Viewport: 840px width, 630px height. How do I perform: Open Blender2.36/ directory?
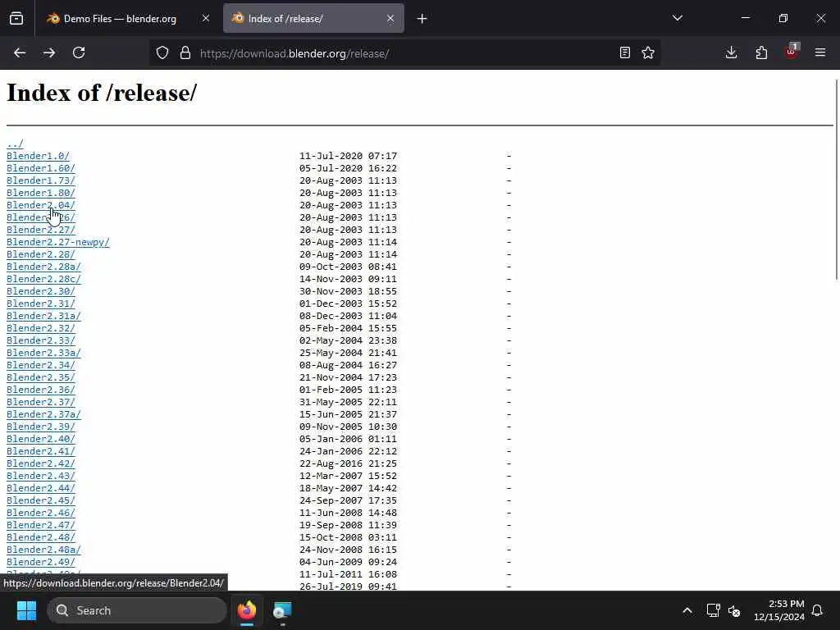click(41, 390)
